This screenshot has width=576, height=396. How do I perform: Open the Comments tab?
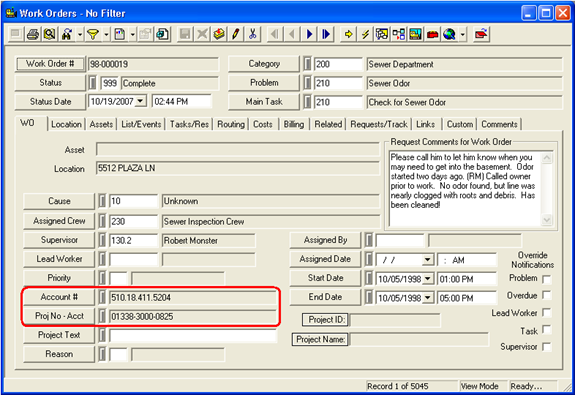tap(499, 125)
